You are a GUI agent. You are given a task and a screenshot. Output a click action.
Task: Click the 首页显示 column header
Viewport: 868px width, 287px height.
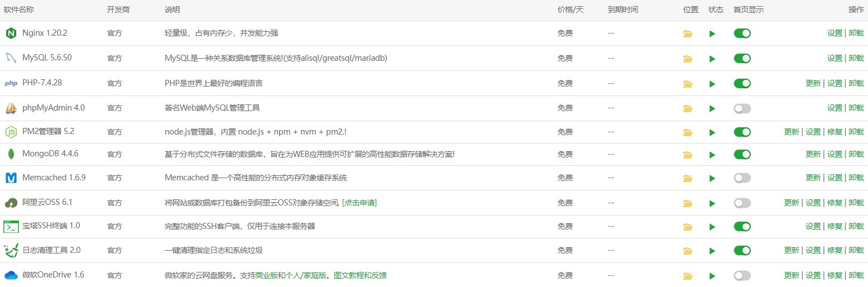point(749,9)
